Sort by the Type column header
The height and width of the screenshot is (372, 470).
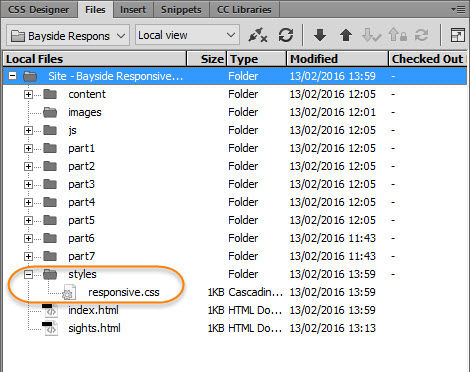[256, 59]
